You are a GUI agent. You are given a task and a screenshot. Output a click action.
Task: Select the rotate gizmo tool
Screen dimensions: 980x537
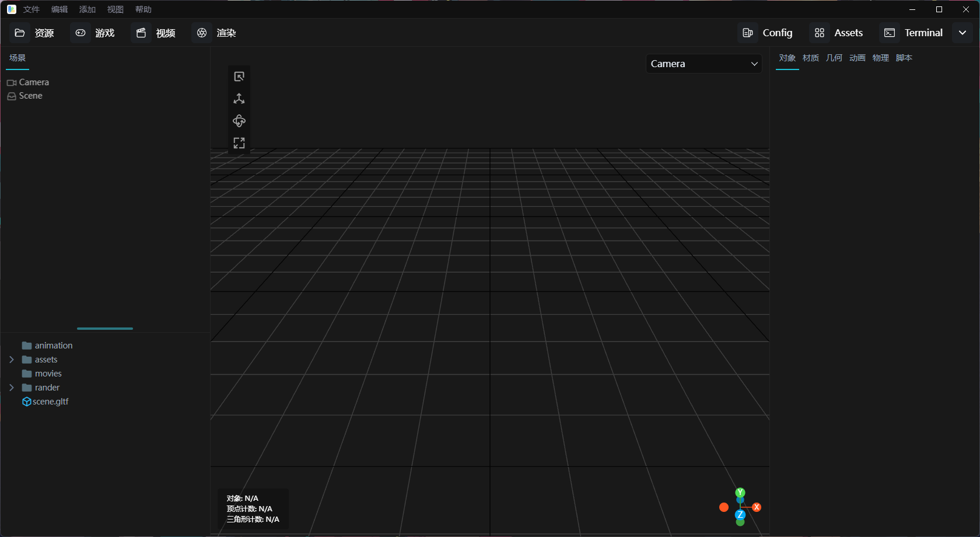click(x=239, y=121)
